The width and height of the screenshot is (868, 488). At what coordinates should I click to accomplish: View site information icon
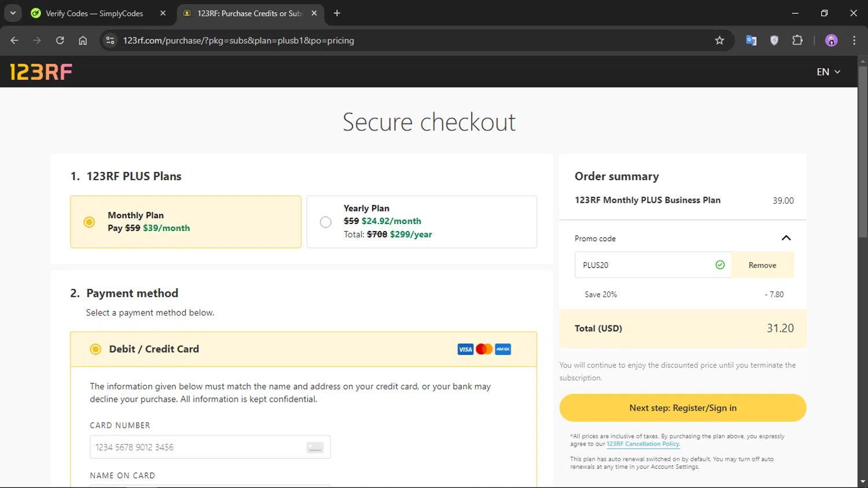pos(110,41)
